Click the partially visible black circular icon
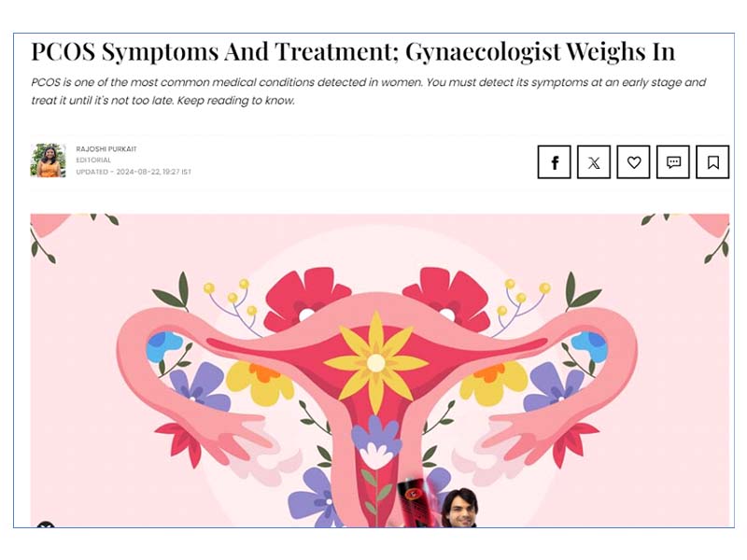Screen dimensions: 747x560 pos(46,525)
